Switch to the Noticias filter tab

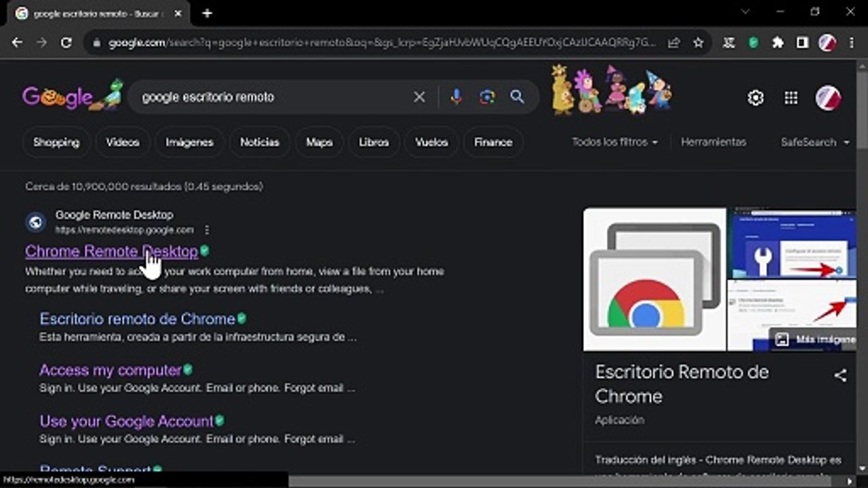click(260, 142)
